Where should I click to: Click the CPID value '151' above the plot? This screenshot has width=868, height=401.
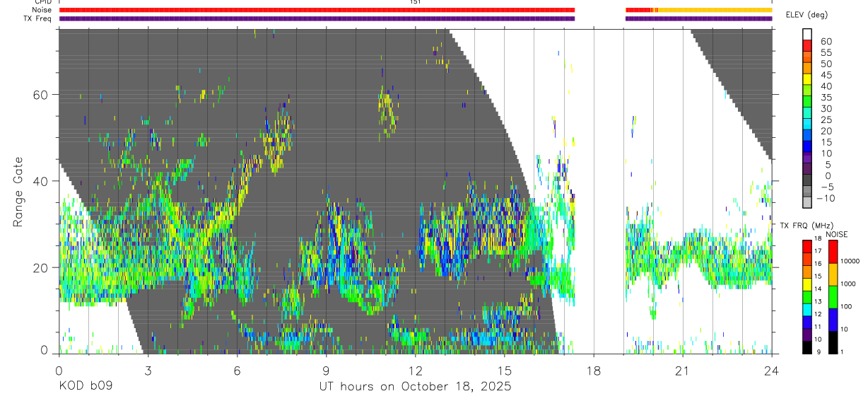(414, 2)
